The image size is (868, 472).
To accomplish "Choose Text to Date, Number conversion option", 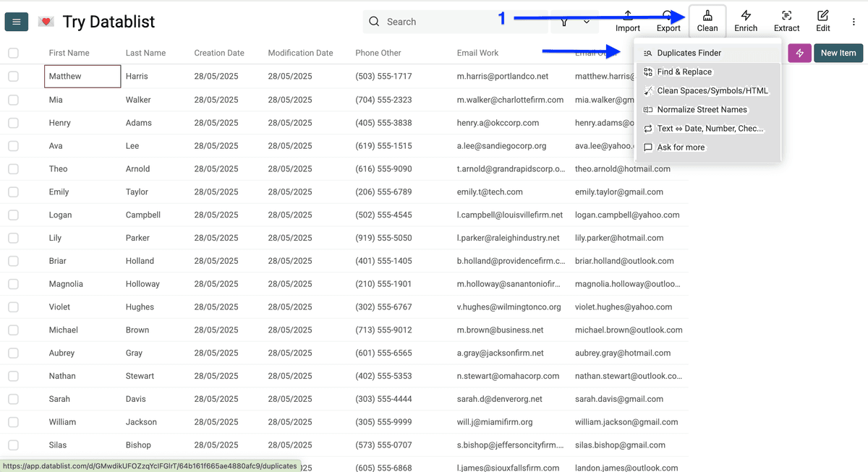I will 707,128.
